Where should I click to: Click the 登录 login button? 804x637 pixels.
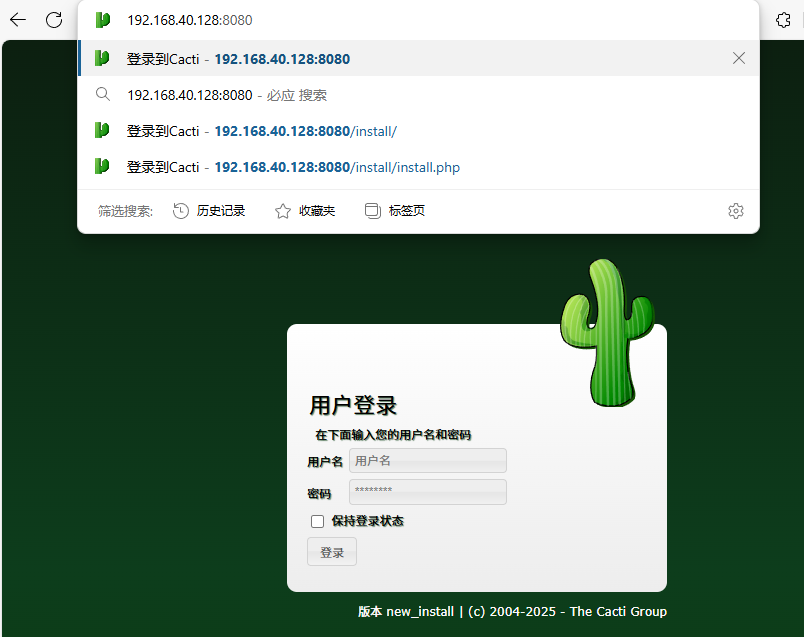[x=332, y=552]
